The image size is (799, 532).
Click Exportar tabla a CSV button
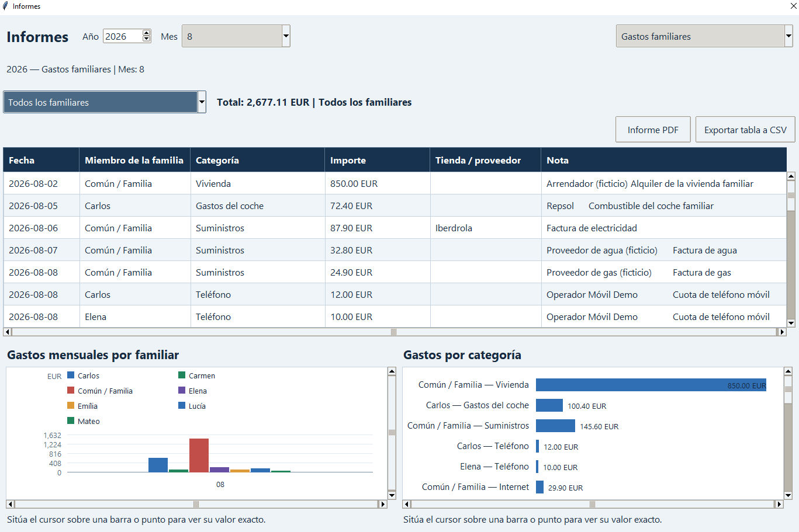pos(745,130)
